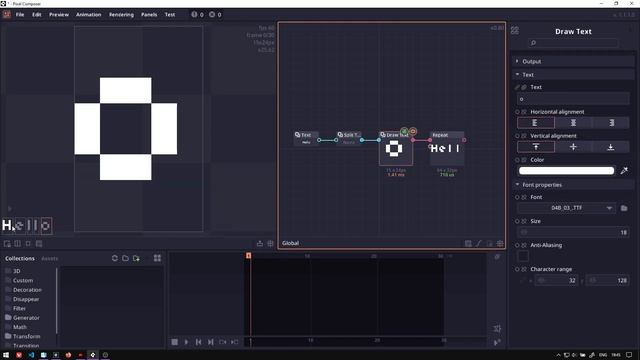
Task: Click inspector panel icon beside Draw Text title
Action: point(515,31)
